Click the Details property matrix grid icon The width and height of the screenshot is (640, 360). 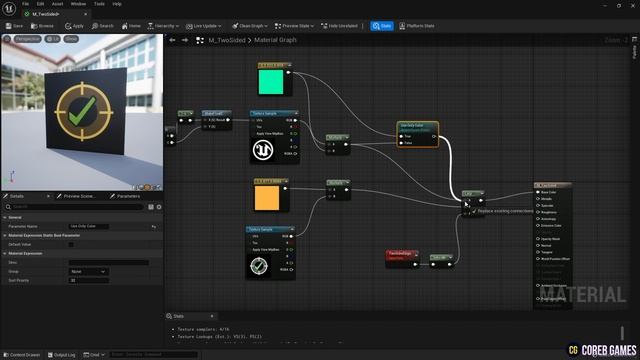coord(151,207)
